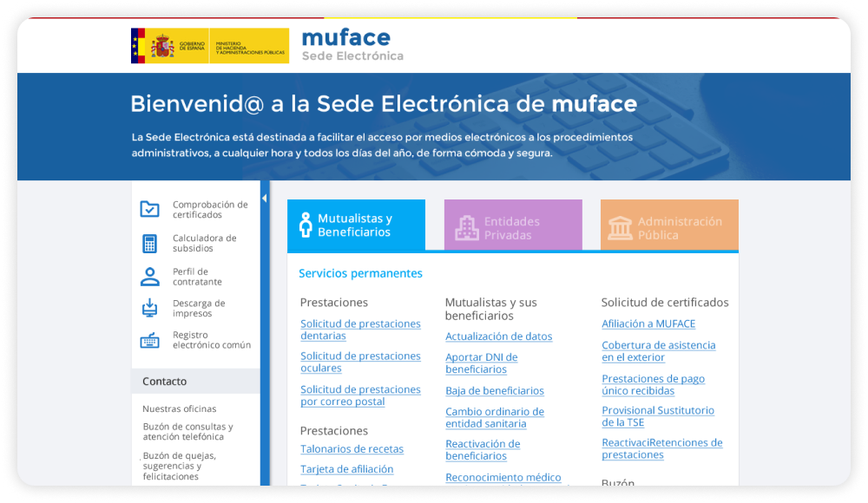Open the Mutualistas y Beneficiarios tab
The height and width of the screenshot is (503, 868).
point(356,225)
